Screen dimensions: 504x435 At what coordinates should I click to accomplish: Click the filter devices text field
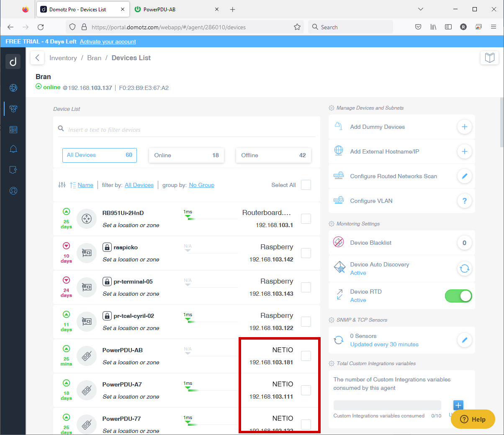click(186, 130)
